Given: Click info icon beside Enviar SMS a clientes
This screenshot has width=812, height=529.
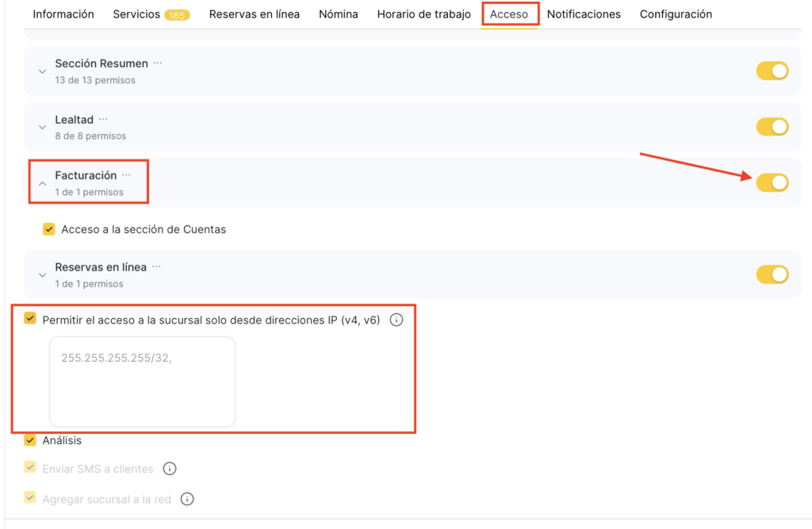Looking at the screenshot, I should click(169, 469).
